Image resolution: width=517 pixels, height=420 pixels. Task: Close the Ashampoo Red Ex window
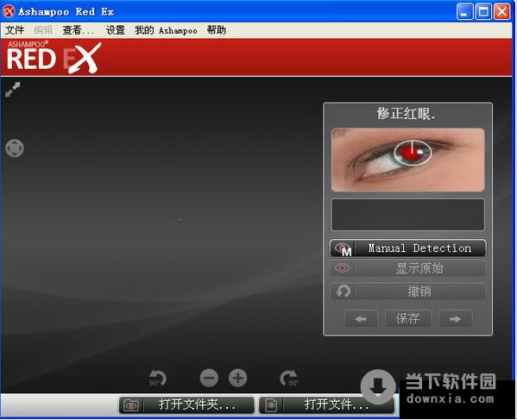(501, 11)
